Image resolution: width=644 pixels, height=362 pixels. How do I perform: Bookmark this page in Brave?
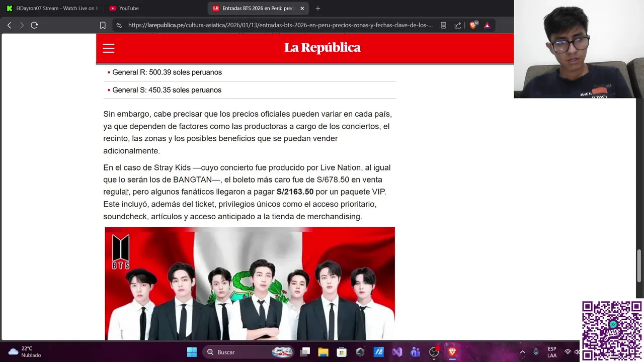click(103, 25)
